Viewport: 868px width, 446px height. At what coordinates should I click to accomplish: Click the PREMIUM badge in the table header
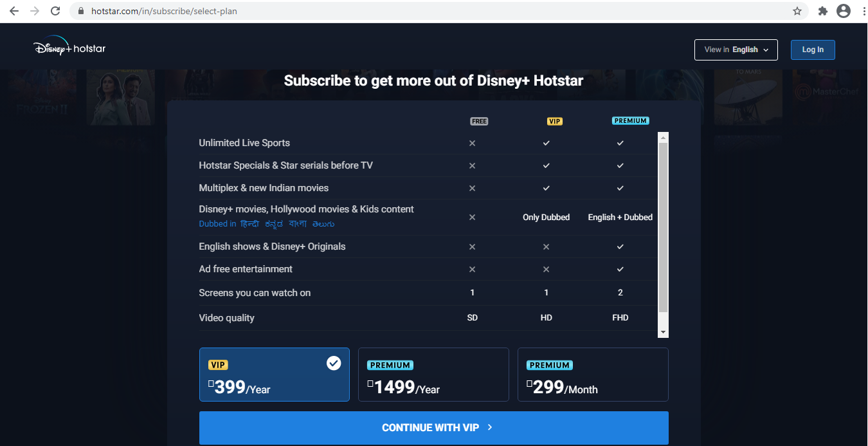630,120
